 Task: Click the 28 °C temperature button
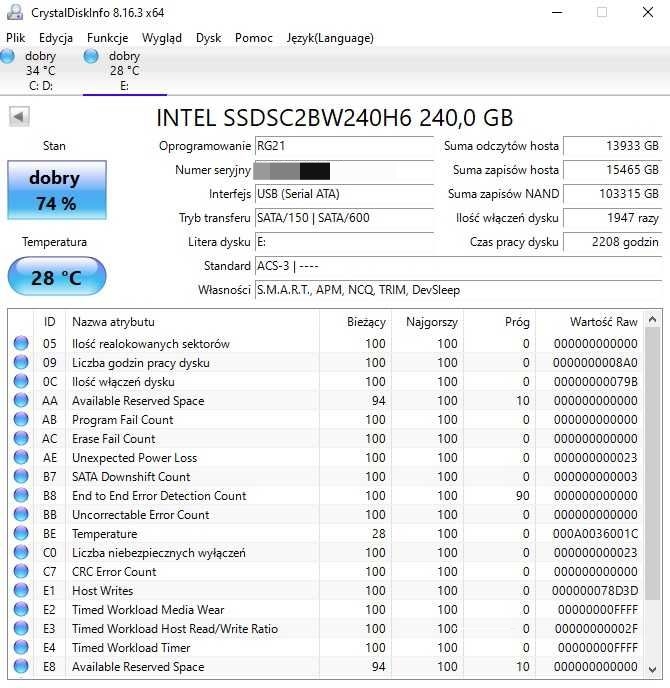pyautogui.click(x=57, y=277)
